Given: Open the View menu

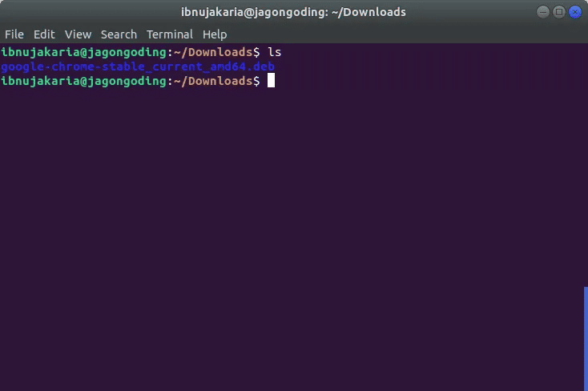Looking at the screenshot, I should [78, 34].
